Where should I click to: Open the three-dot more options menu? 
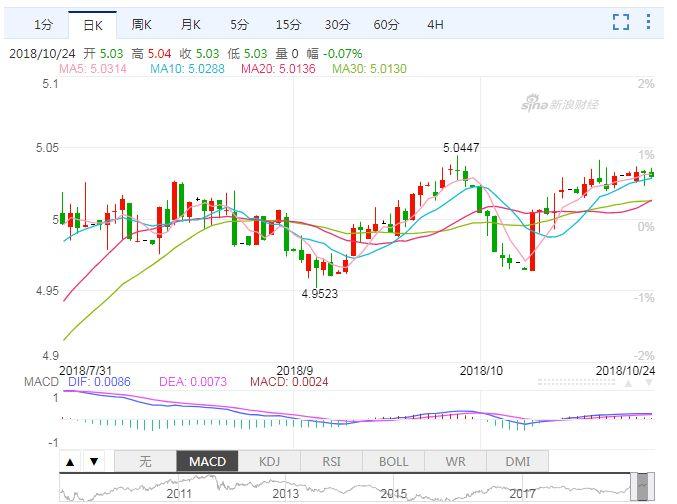(x=651, y=23)
